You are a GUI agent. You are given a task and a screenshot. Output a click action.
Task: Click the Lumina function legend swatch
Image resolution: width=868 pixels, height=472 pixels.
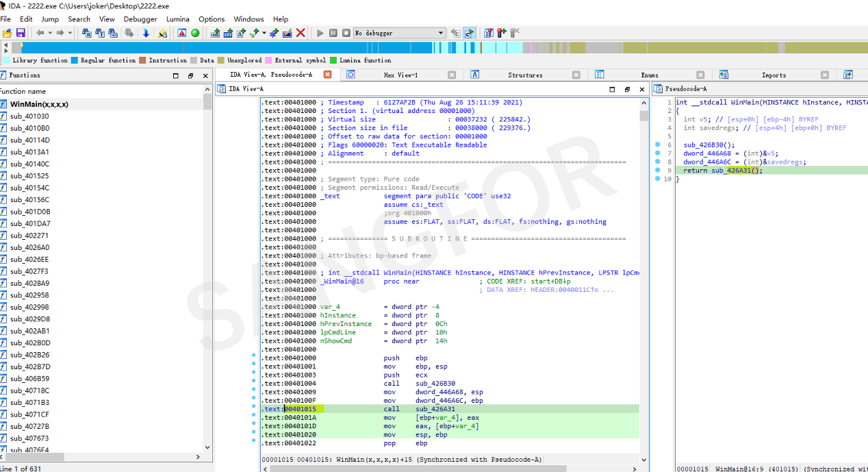pyautogui.click(x=333, y=60)
